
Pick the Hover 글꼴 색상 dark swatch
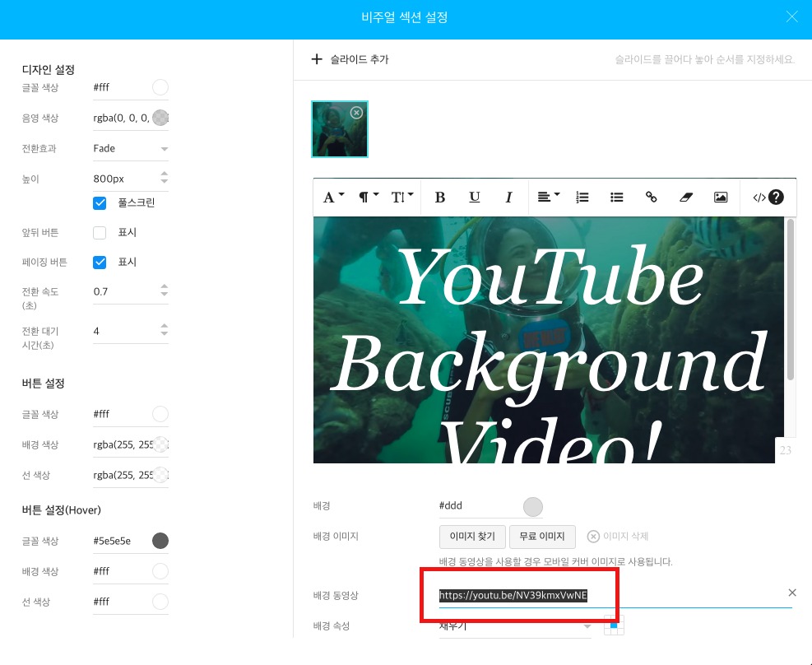click(160, 541)
